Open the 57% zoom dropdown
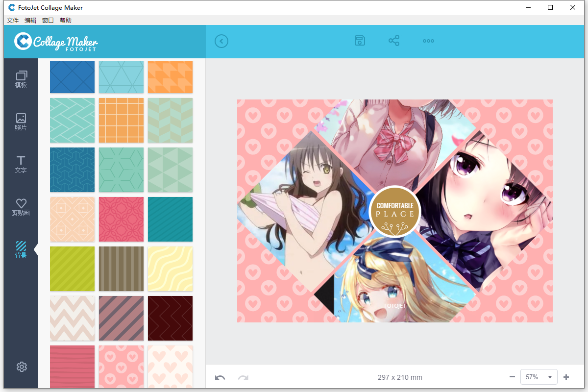This screenshot has height=392, width=588. point(539,377)
